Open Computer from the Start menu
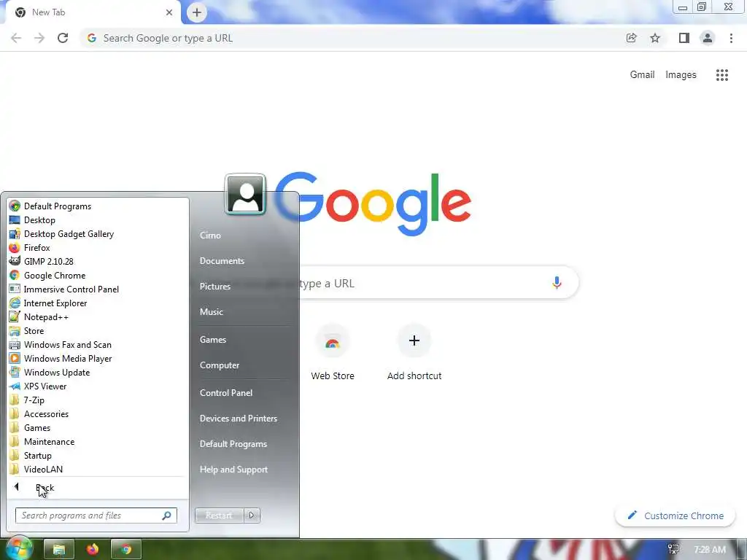The height and width of the screenshot is (560, 747). coord(219,365)
